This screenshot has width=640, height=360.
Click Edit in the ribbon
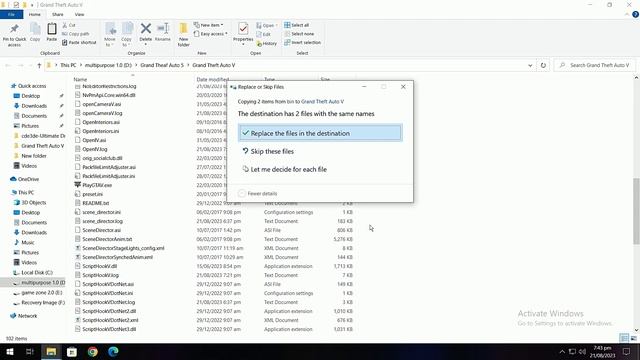(x=264, y=34)
